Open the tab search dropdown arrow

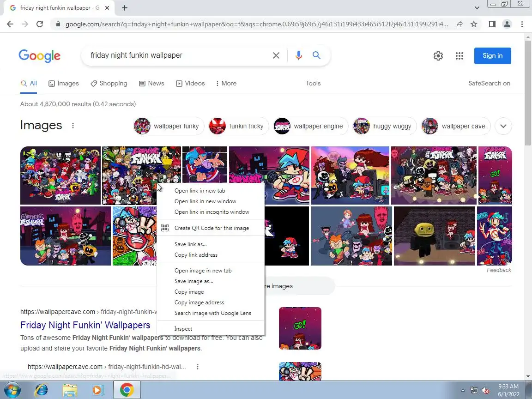[x=477, y=8]
